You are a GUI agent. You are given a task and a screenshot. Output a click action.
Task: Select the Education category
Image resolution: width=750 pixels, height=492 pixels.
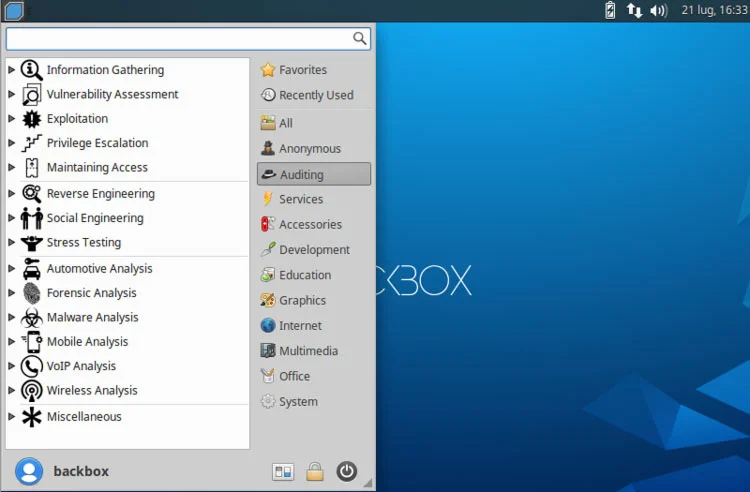pyautogui.click(x=314, y=275)
